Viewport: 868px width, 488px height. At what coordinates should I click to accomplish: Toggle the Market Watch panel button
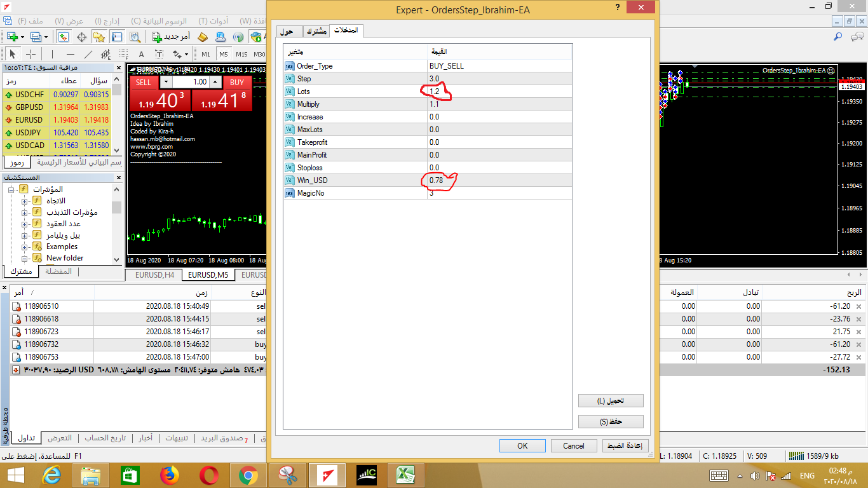pyautogui.click(x=64, y=37)
